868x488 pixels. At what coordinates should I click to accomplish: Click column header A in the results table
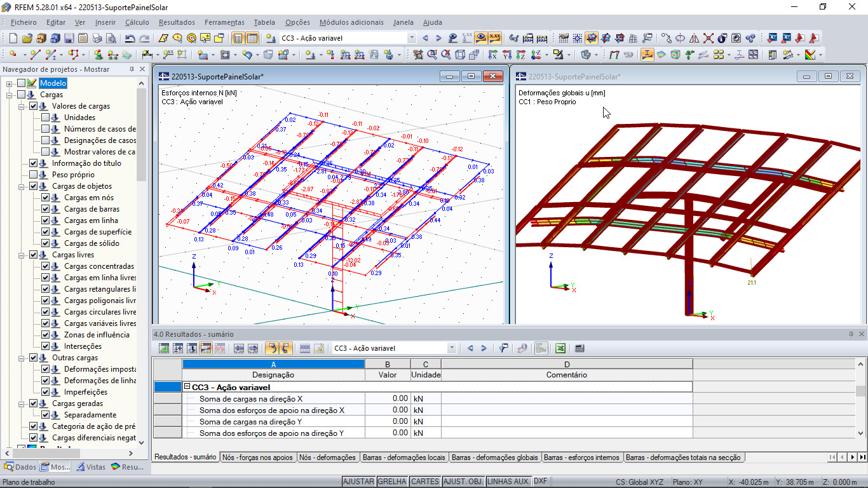coord(273,364)
